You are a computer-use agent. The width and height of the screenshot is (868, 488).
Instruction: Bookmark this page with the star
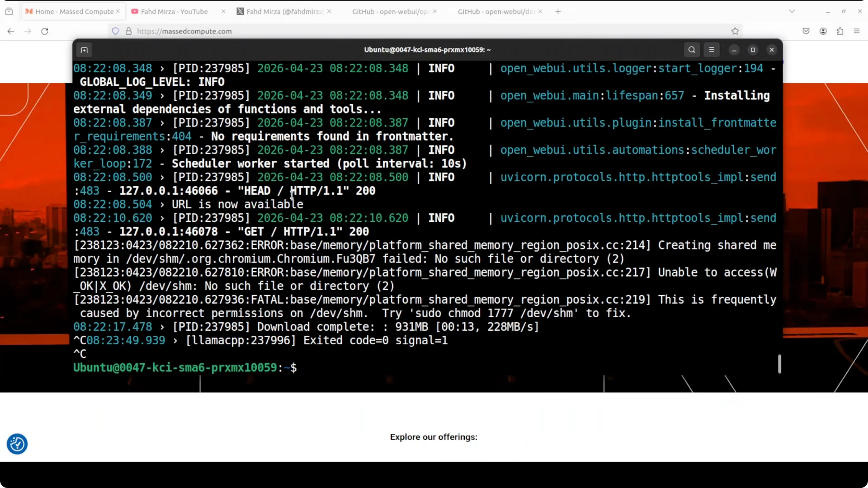tap(735, 31)
